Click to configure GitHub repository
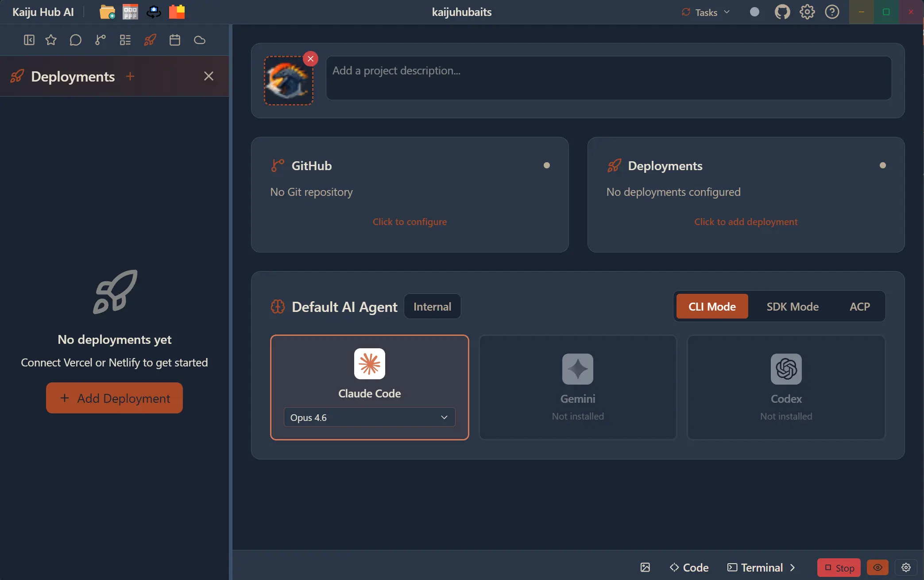This screenshot has height=580, width=924. pyautogui.click(x=410, y=222)
